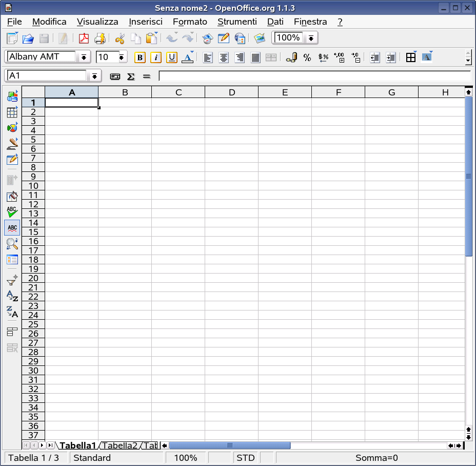Export the document directly as PDF
476x466 pixels.
[84, 38]
